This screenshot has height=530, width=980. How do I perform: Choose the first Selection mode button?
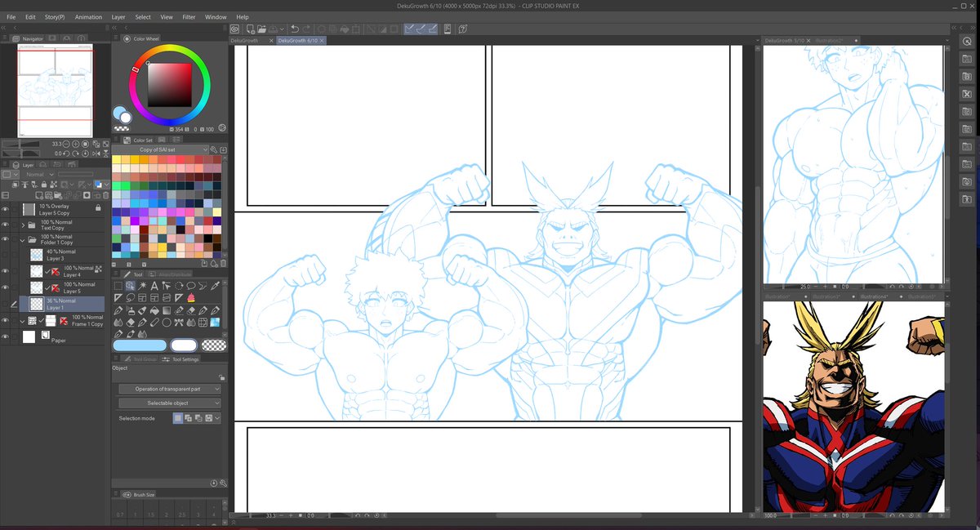178,418
